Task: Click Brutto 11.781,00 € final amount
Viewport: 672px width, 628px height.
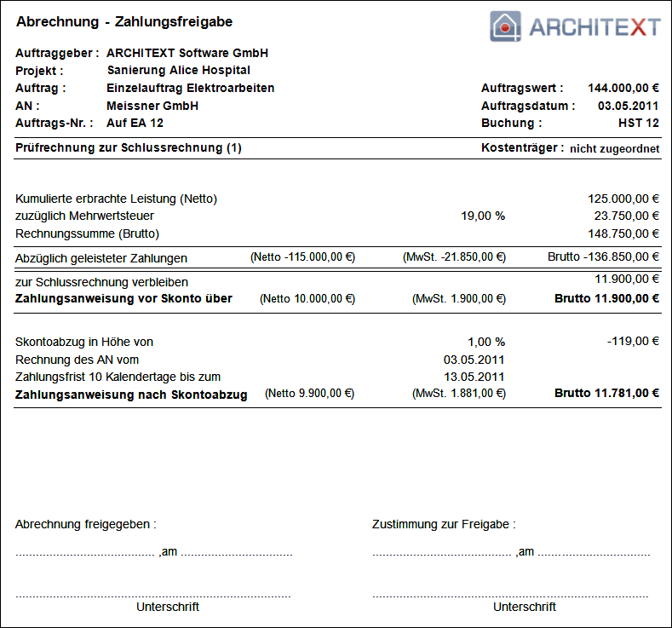Action: click(x=607, y=394)
